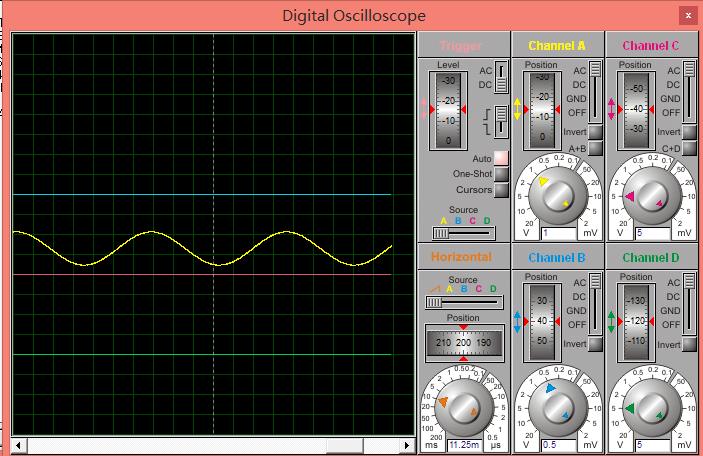This screenshot has width=703, height=456.
Task: Click the Channel B blue position arrow icon
Action: pyautogui.click(x=517, y=321)
